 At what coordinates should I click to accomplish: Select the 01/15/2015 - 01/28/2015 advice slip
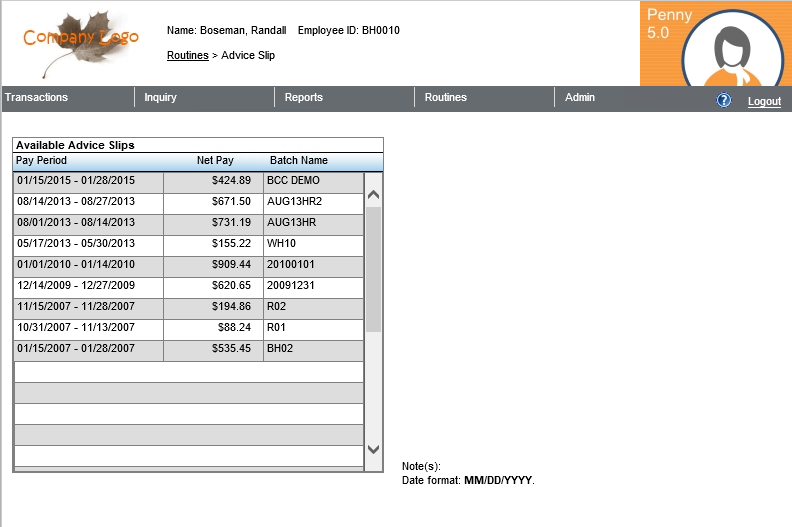click(x=88, y=181)
